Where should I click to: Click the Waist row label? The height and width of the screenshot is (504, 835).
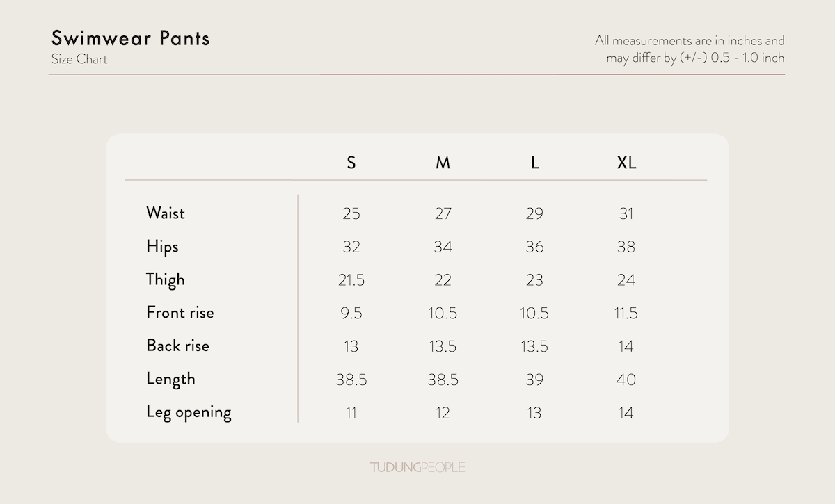[166, 213]
